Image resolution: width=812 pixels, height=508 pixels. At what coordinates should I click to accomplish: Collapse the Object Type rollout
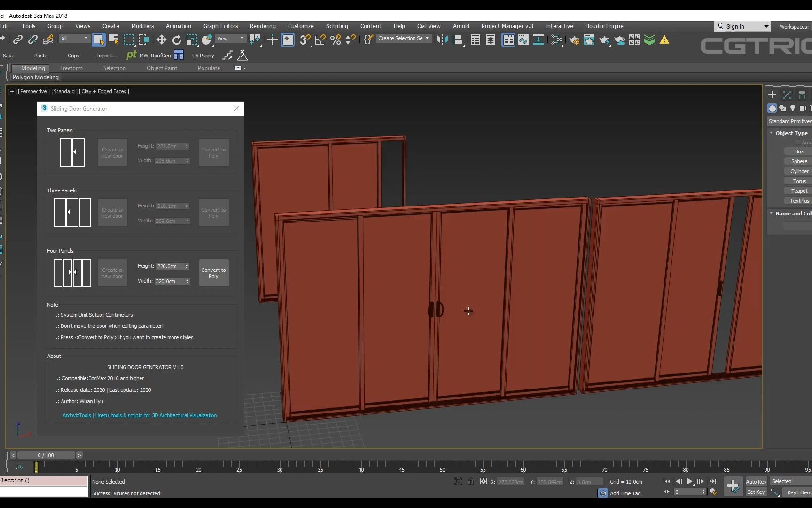pos(792,133)
